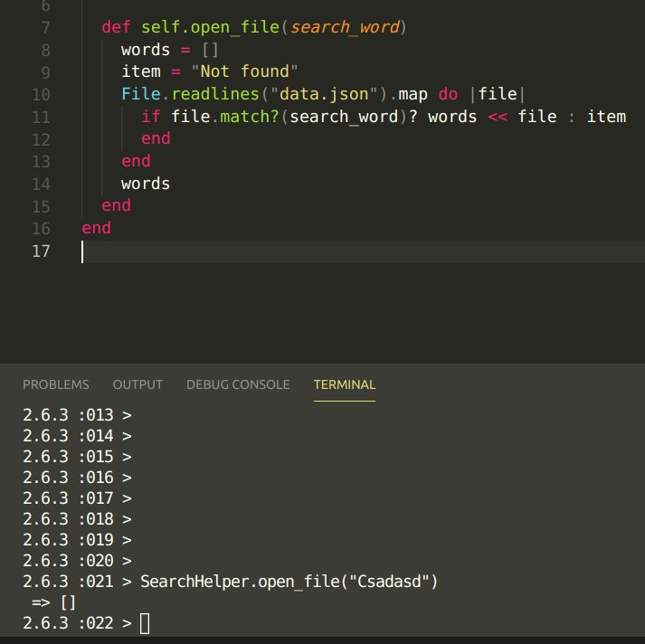Click line number 10 in gutter
The width and height of the screenshot is (645, 644).
pos(41,95)
